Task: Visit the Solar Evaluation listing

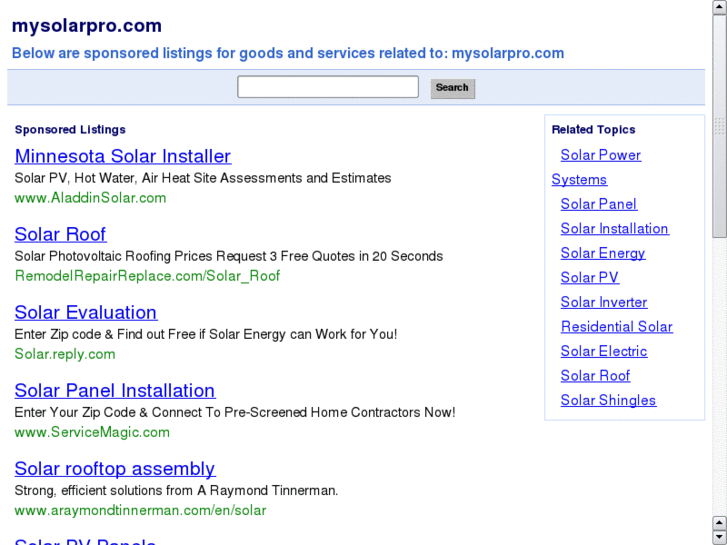Action: point(86,312)
